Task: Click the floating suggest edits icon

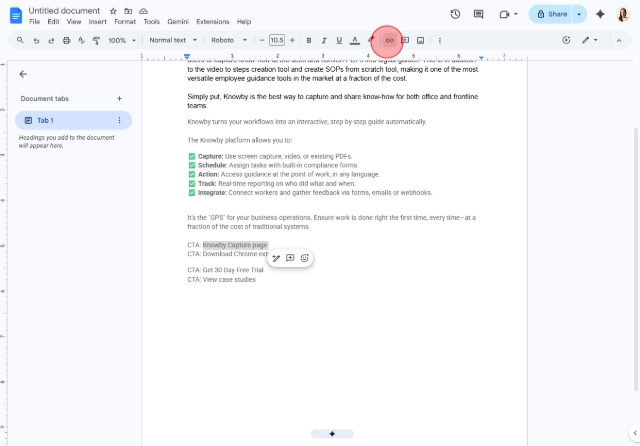Action: [x=276, y=258]
